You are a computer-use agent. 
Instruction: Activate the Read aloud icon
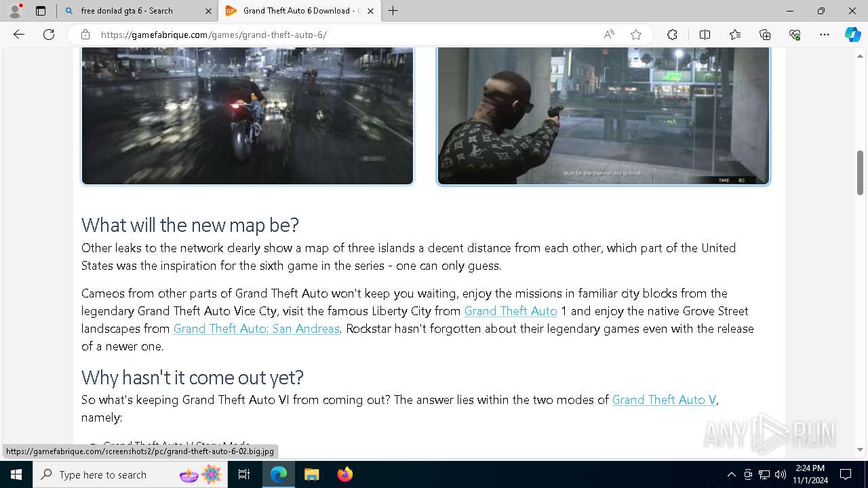(609, 35)
